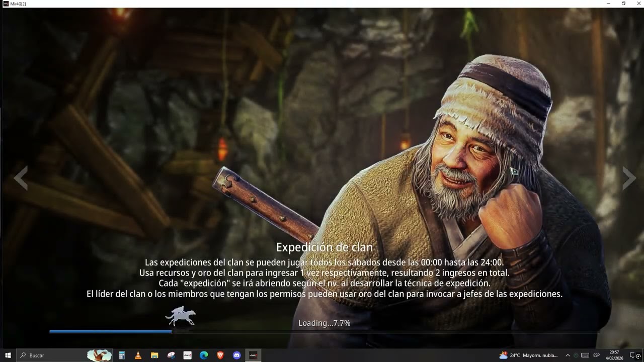Click tip line starting 'Cada "expedición" se irá'
Image resolution: width=644 pixels, height=362 pixels.
[324, 284]
